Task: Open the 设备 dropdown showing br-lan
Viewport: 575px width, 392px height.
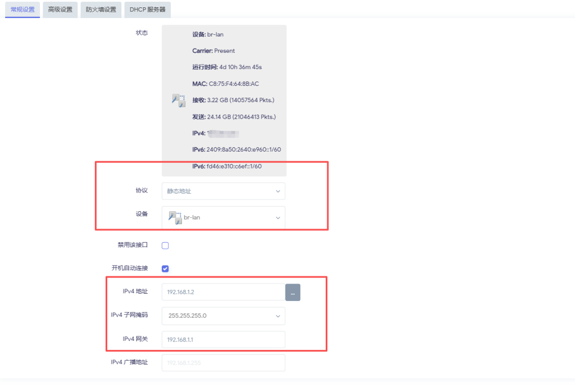Action: [x=223, y=217]
